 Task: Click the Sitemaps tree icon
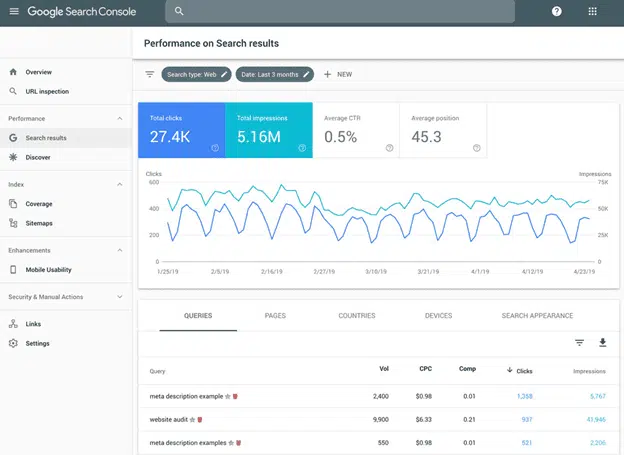[13, 223]
